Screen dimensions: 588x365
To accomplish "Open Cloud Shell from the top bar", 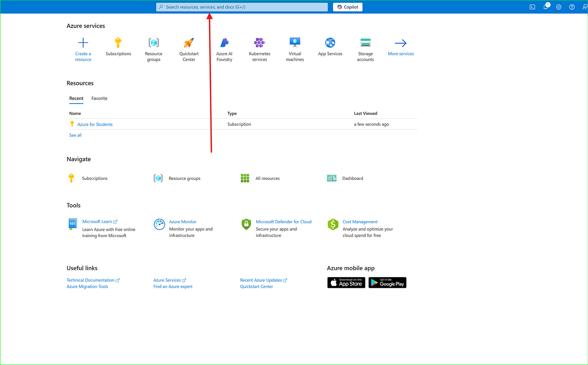I will coord(532,7).
